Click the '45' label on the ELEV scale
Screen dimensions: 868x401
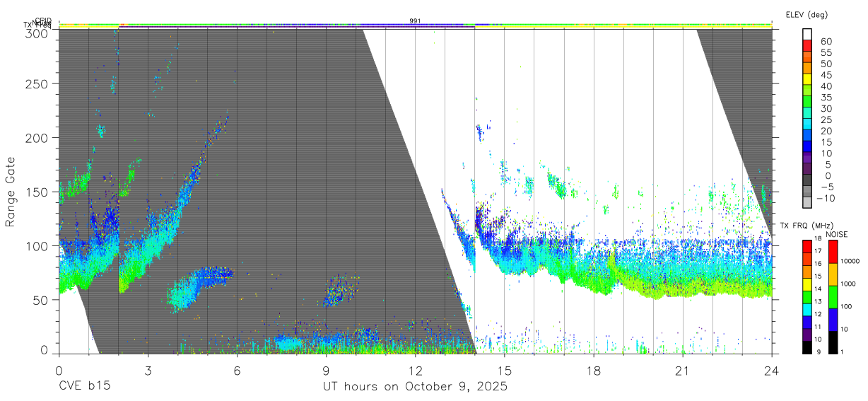[826, 74]
